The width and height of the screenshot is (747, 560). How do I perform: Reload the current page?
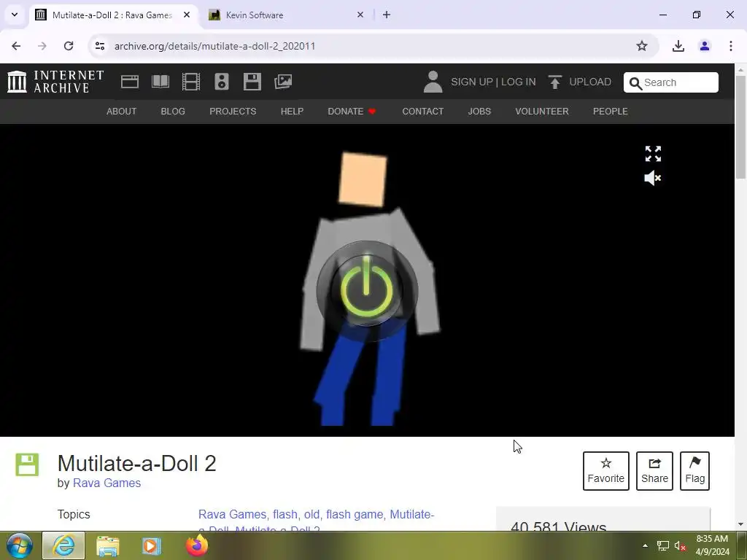click(x=69, y=46)
